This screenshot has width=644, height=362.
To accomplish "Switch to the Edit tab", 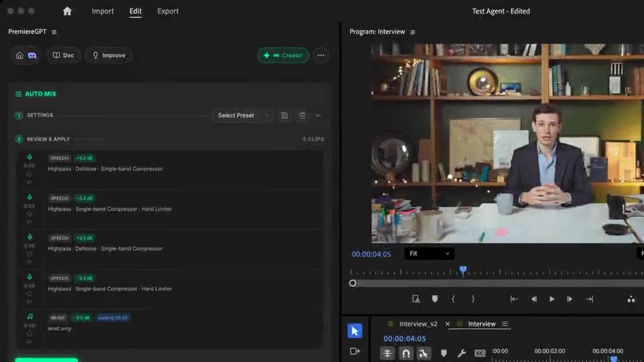I will click(x=136, y=11).
